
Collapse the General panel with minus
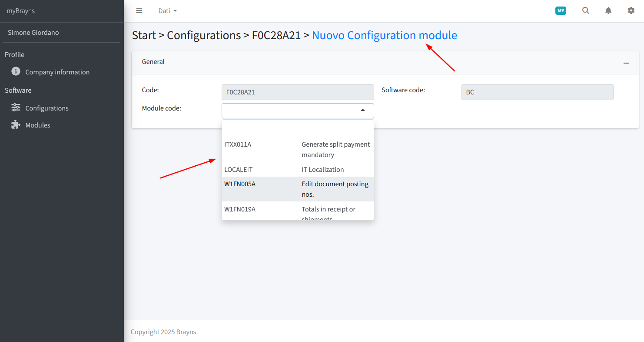pyautogui.click(x=626, y=63)
